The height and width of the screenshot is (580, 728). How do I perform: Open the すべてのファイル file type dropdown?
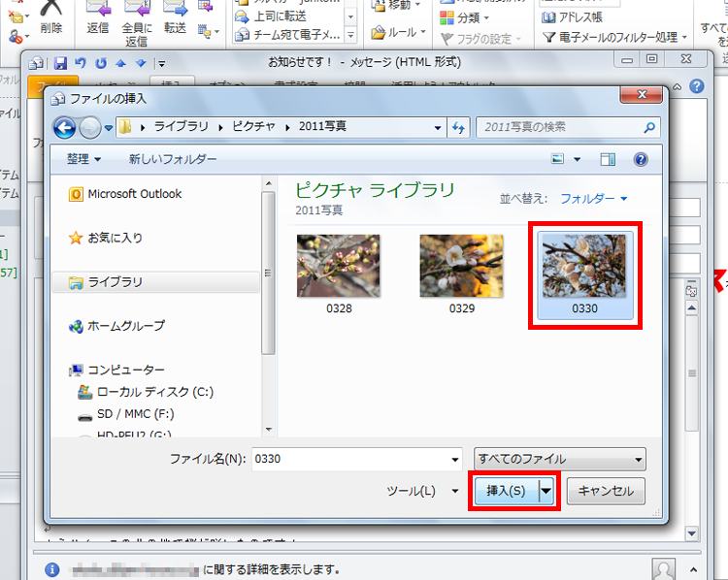click(x=559, y=459)
